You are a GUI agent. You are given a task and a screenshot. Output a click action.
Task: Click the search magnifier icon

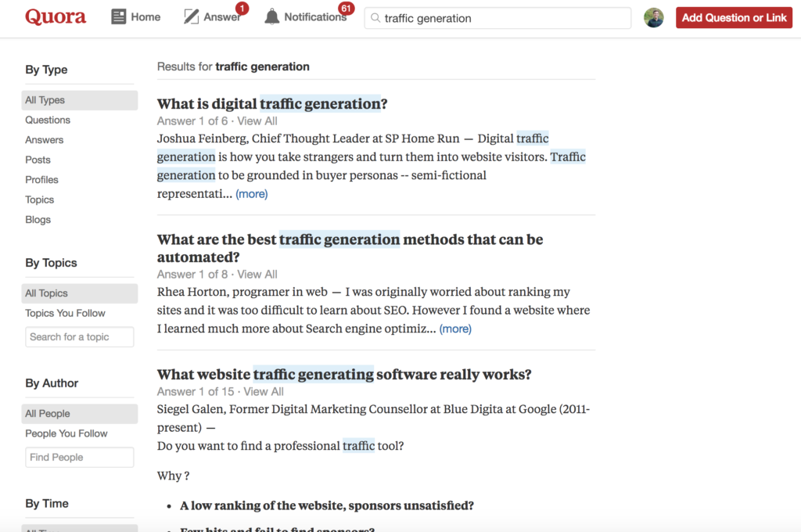click(x=375, y=18)
